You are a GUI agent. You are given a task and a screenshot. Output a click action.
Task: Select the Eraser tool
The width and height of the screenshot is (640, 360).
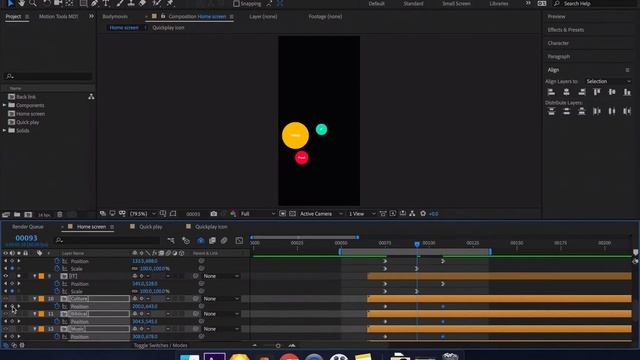click(142, 3)
